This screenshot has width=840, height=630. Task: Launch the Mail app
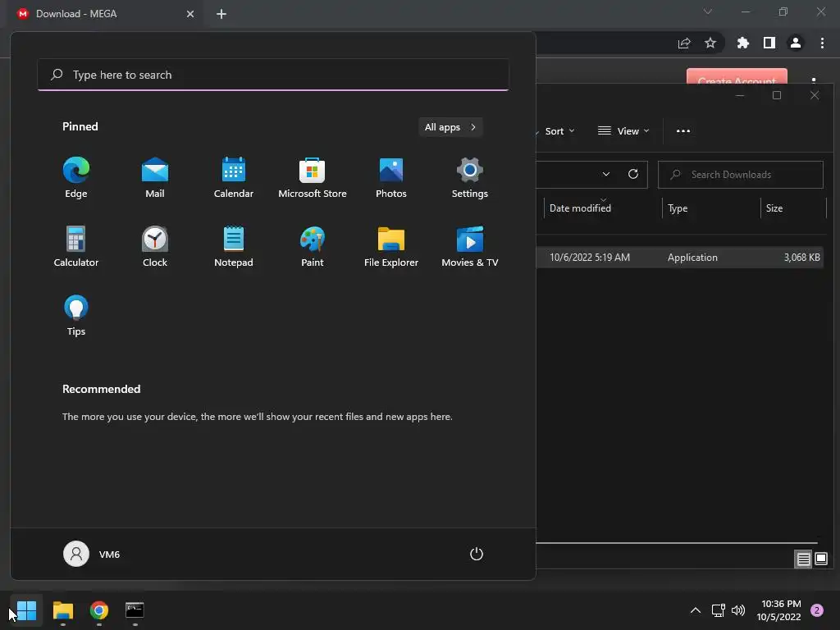click(155, 178)
